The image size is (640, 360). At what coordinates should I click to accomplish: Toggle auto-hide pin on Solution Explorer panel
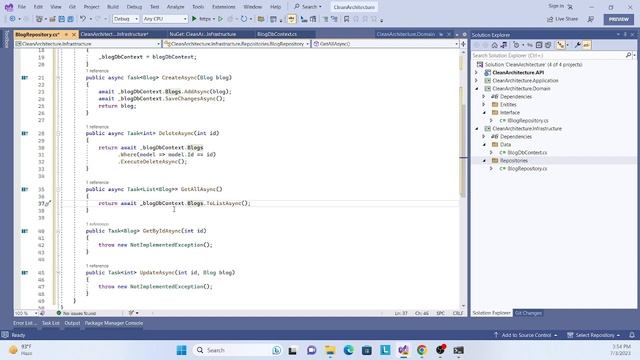[625, 35]
